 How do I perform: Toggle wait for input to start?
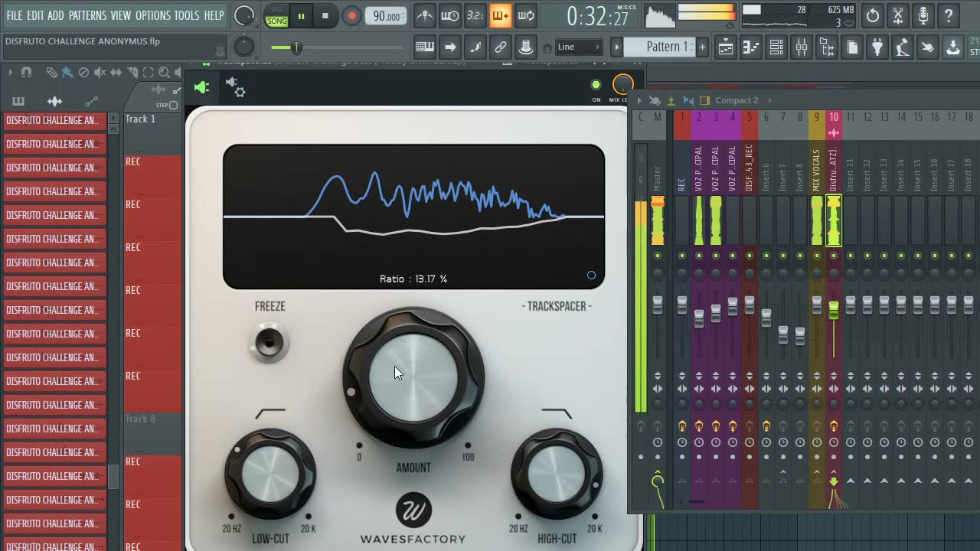(x=449, y=15)
